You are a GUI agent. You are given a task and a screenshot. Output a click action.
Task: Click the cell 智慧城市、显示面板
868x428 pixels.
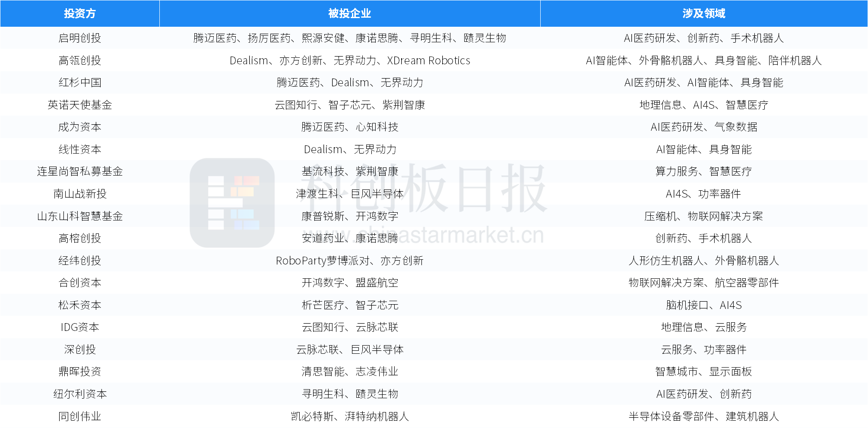704,371
